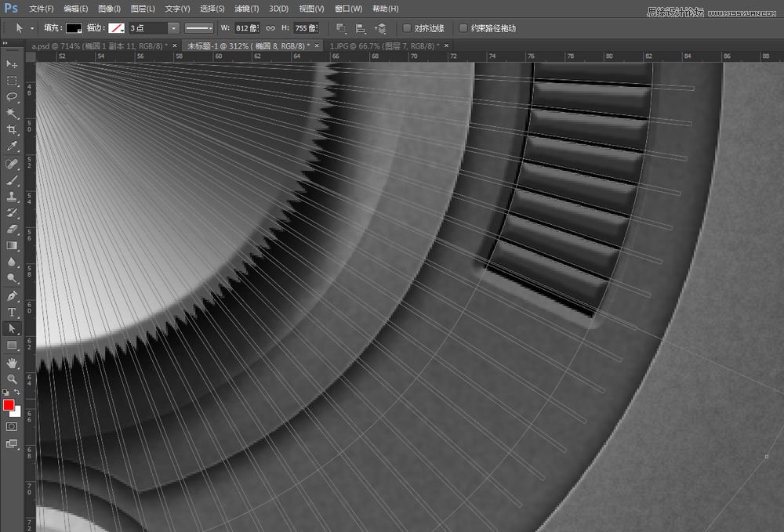Select the Lasso tool
The width and height of the screenshot is (784, 532).
pyautogui.click(x=12, y=96)
